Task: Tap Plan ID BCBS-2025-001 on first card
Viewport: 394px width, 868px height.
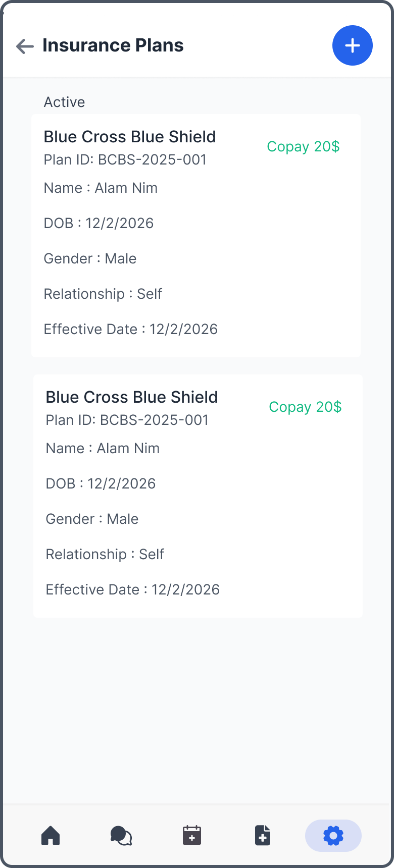Action: click(125, 159)
